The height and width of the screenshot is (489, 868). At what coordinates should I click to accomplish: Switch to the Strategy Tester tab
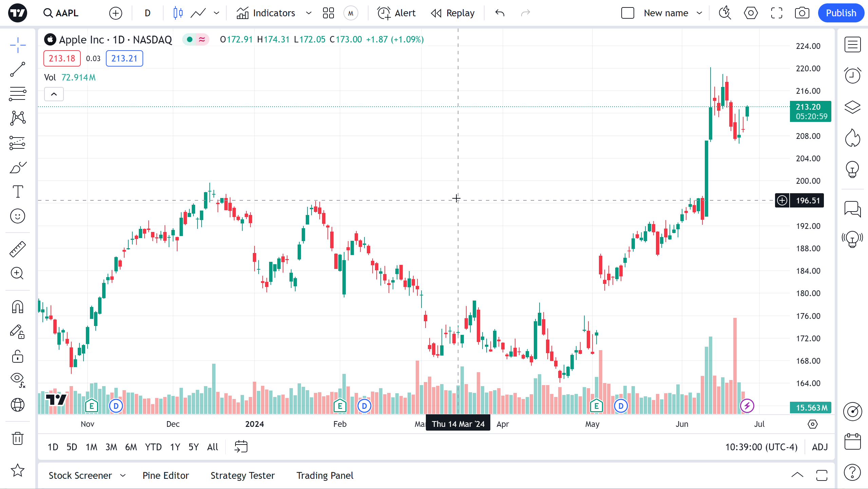(243, 475)
